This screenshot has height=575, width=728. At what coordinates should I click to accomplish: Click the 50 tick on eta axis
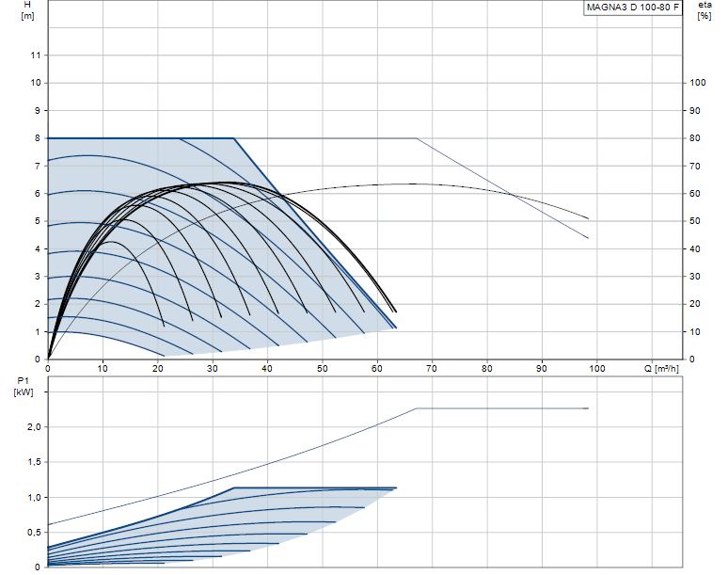(695, 221)
